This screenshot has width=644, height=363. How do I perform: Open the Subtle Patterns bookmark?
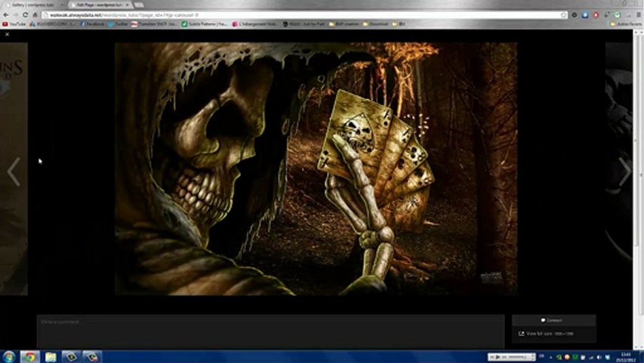point(204,24)
